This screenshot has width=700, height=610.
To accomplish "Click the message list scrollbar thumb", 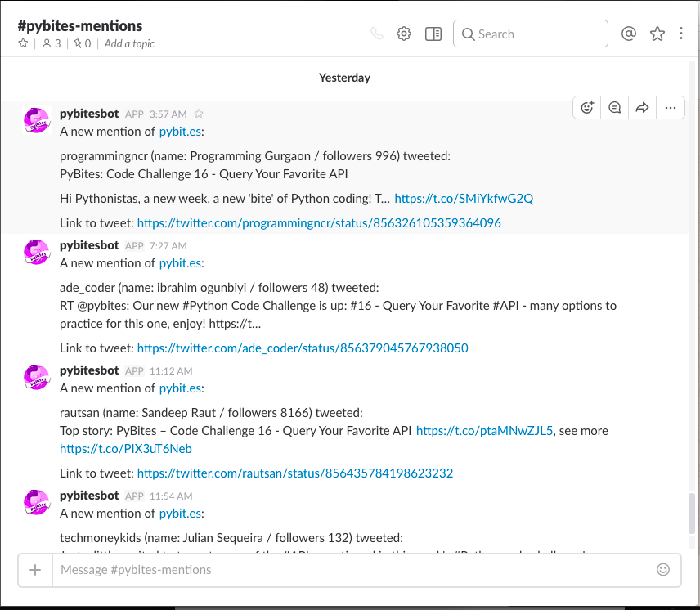I will [x=692, y=514].
